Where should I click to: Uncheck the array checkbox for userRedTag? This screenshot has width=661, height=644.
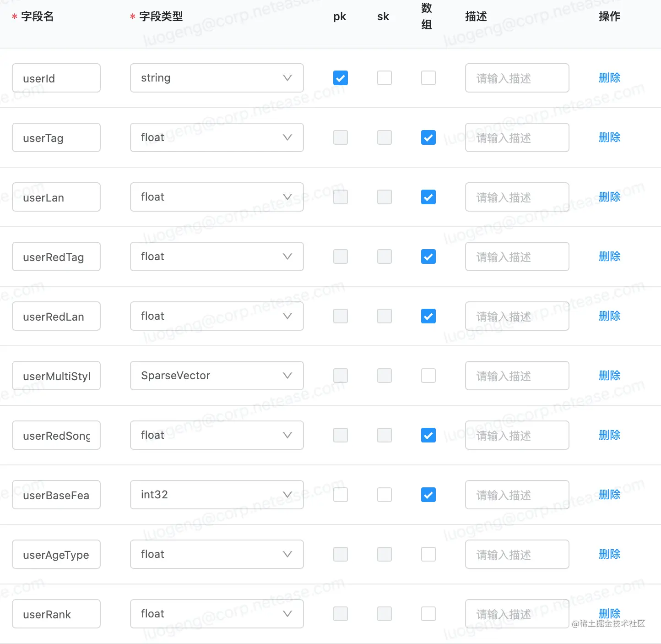click(428, 257)
